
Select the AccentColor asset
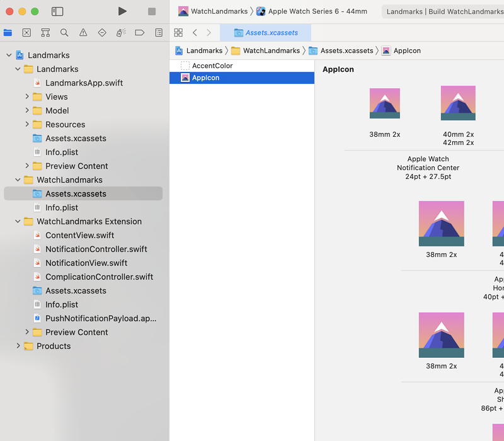242,66
